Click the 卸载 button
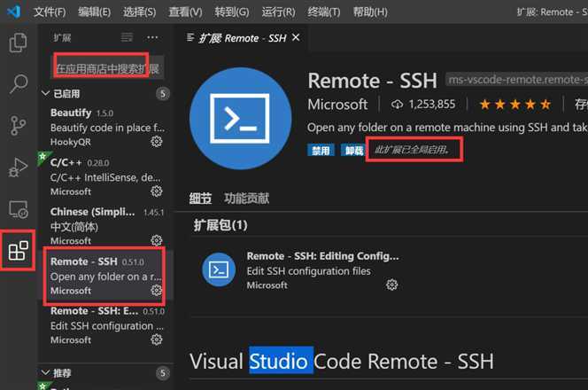 click(353, 151)
